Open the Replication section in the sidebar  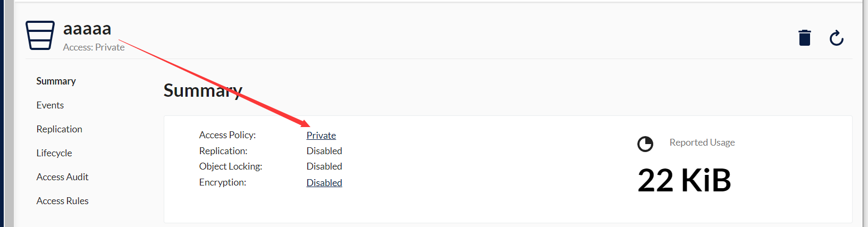[59, 129]
